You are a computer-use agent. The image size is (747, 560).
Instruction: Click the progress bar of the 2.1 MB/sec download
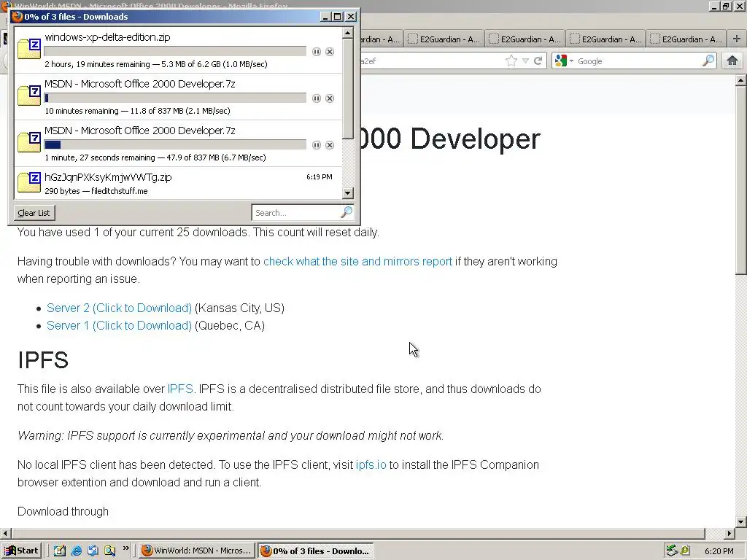coord(175,98)
